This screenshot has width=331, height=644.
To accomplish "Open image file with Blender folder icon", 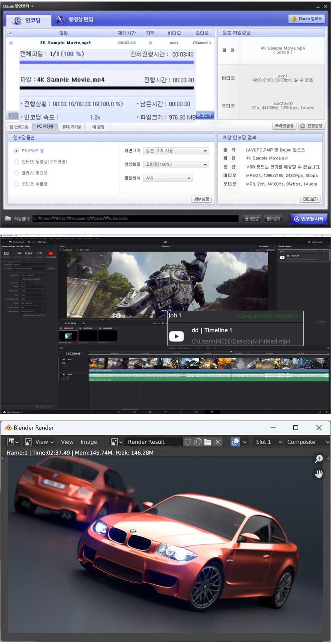I will coord(208,442).
